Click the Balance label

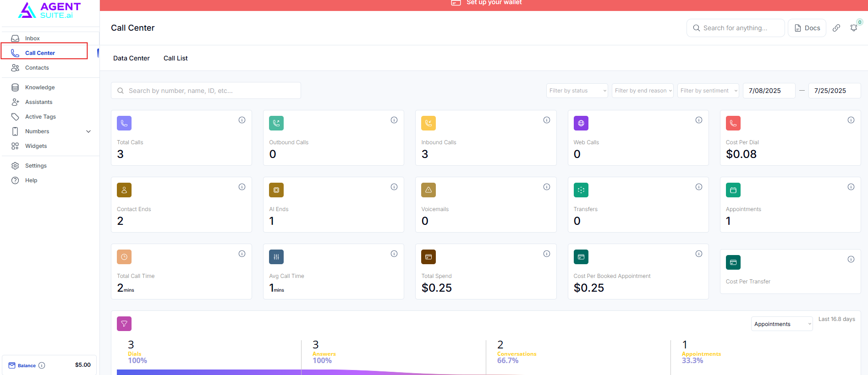(x=27, y=365)
